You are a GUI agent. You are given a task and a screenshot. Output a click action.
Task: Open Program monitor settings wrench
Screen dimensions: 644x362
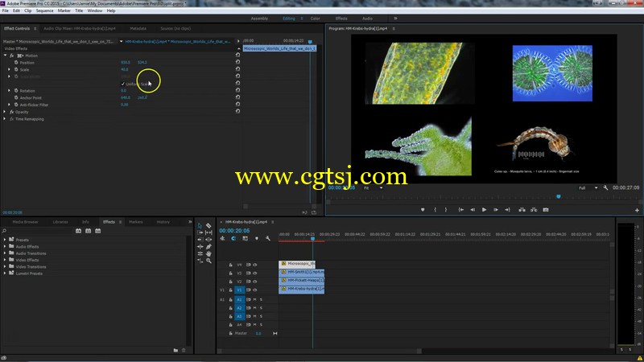(x=605, y=187)
